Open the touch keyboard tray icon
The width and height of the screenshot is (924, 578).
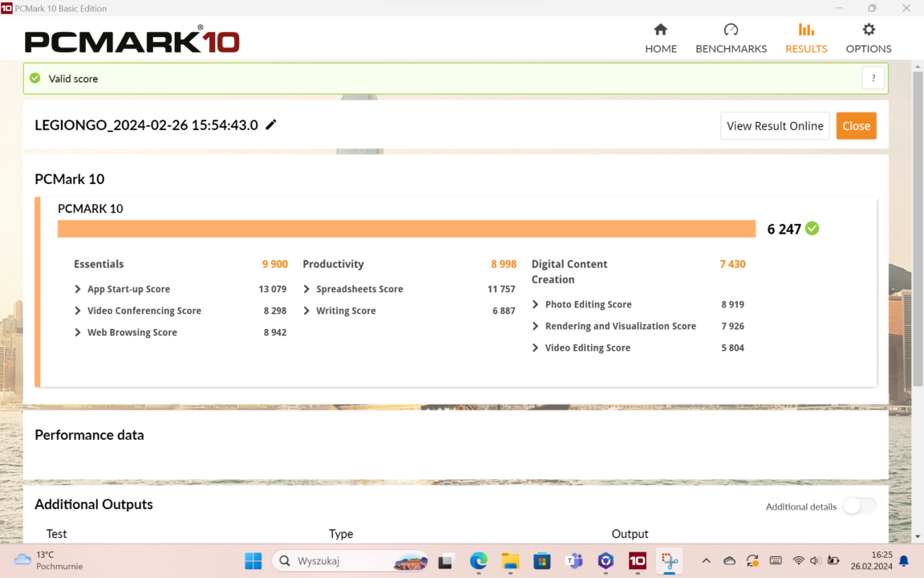[776, 561]
